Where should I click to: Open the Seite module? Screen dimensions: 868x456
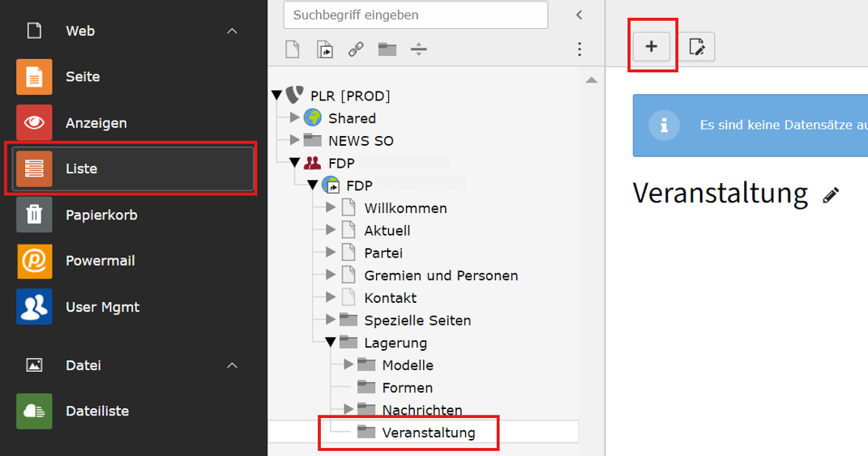pyautogui.click(x=133, y=77)
